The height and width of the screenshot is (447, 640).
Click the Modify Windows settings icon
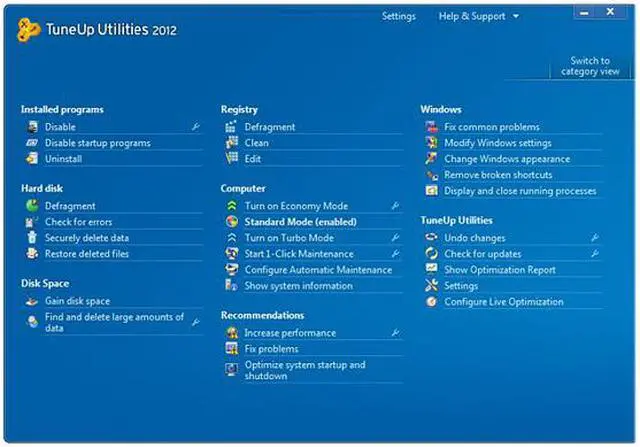(431, 143)
